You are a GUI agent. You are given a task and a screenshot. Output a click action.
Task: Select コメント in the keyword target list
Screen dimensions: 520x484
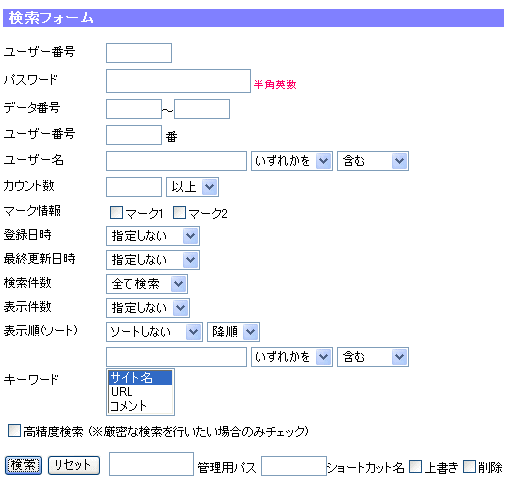pos(140,406)
